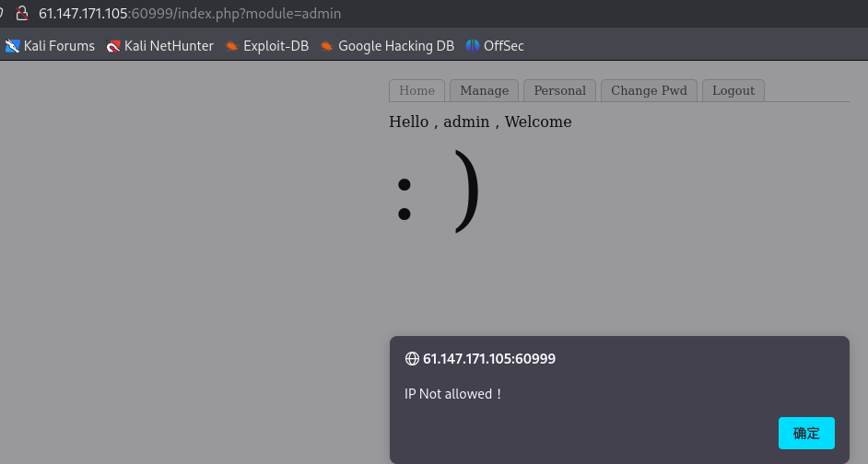The image size is (868, 464).
Task: Click the insecure connection lock icon
Action: [x=21, y=13]
